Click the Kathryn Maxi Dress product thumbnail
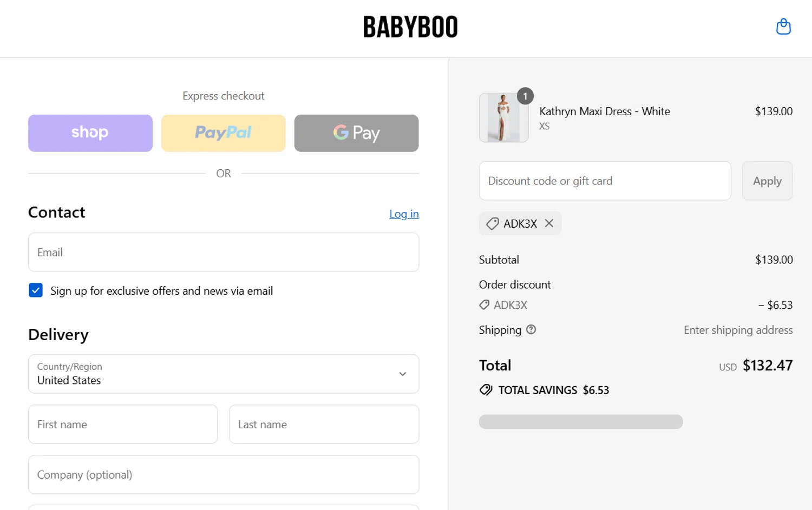 click(x=503, y=117)
